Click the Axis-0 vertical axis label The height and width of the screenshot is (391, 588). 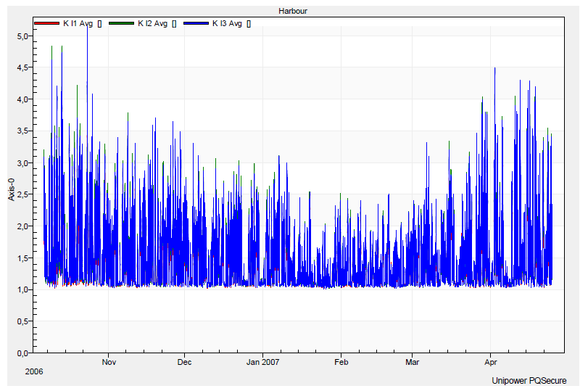coord(12,186)
